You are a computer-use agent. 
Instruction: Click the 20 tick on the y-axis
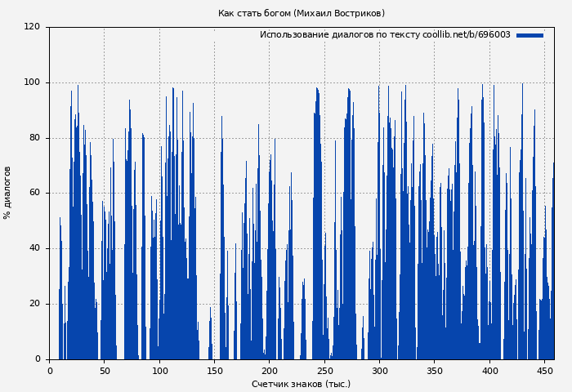point(34,304)
